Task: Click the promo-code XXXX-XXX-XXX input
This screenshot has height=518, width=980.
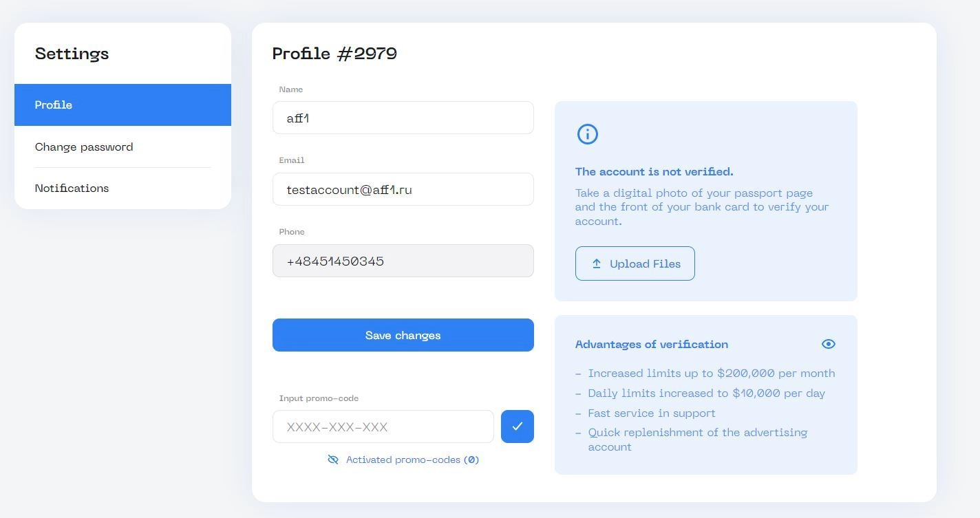Action: (383, 427)
